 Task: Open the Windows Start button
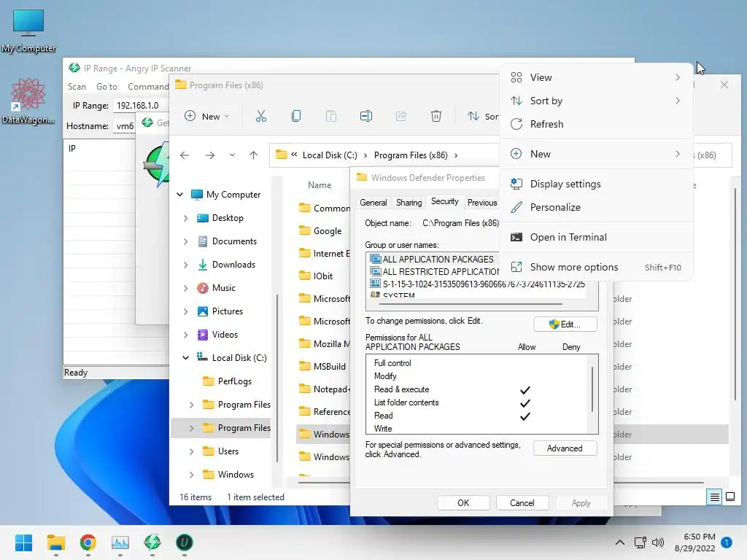(23, 542)
